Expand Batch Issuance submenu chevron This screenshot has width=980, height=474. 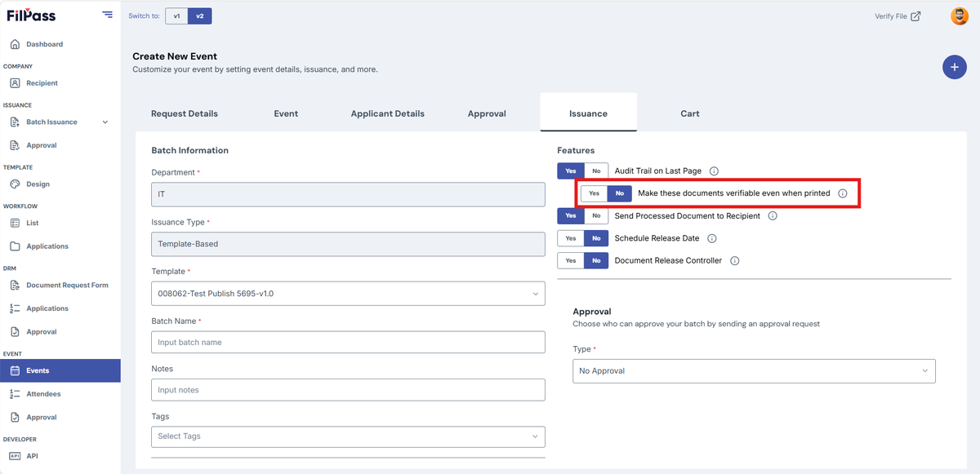105,122
